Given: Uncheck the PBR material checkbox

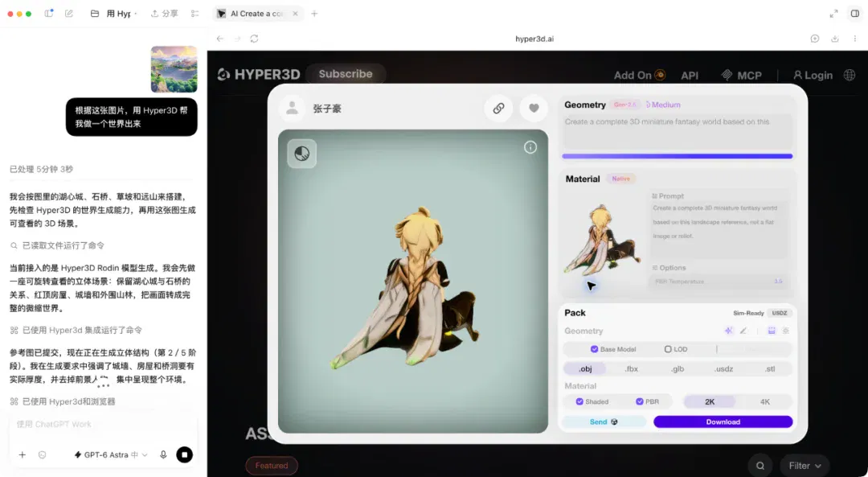Looking at the screenshot, I should [x=640, y=401].
